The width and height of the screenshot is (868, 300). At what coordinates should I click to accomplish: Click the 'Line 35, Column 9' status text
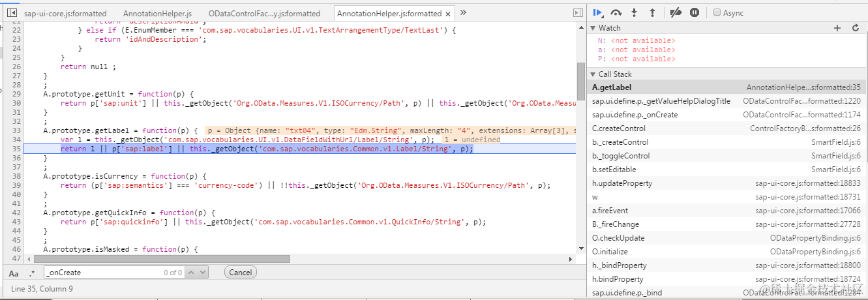coord(42,289)
